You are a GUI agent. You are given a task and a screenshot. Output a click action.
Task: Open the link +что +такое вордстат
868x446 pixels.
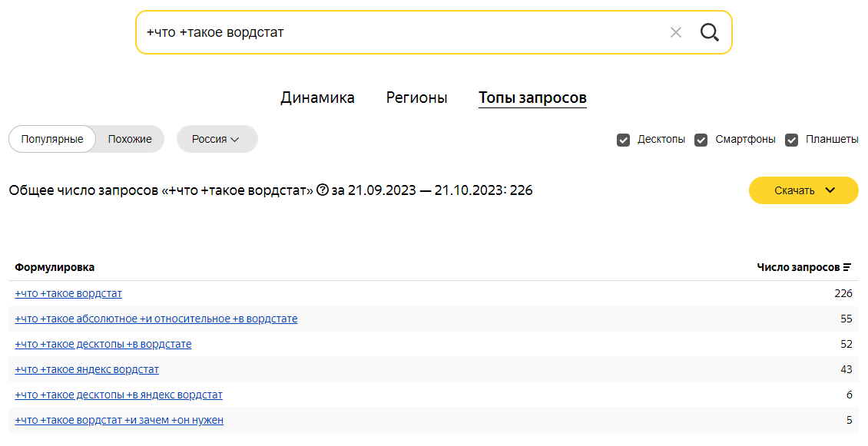68,293
